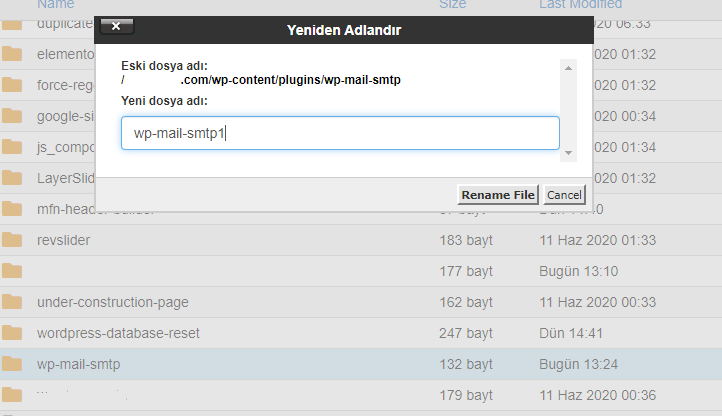
Task: Select the wordpress-database-reset folder icon
Action: coord(12,333)
